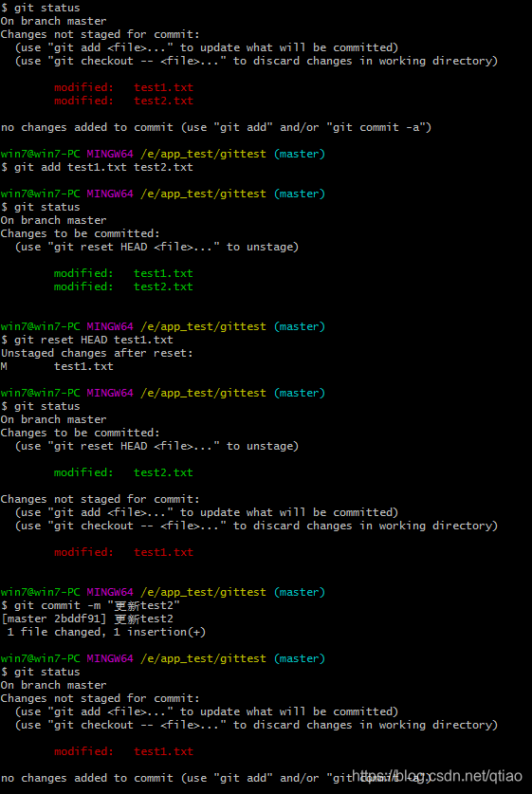532x794 pixels.
Task: Click the 'M test1.txt' output line
Action: [x=57, y=366]
